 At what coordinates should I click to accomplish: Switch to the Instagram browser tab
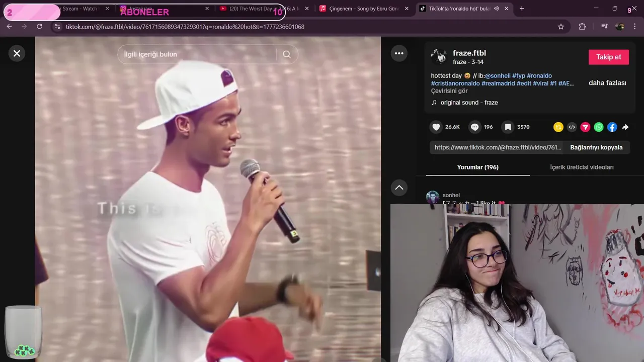tap(164, 9)
